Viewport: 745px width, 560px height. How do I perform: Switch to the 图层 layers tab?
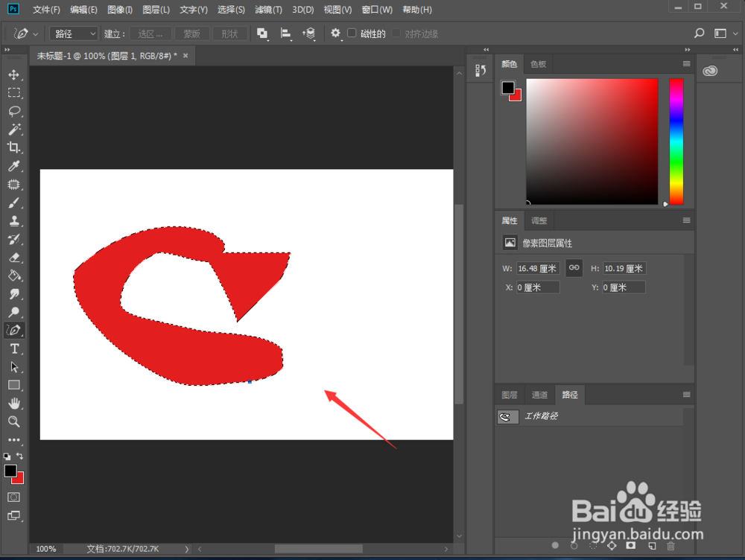[x=510, y=395]
